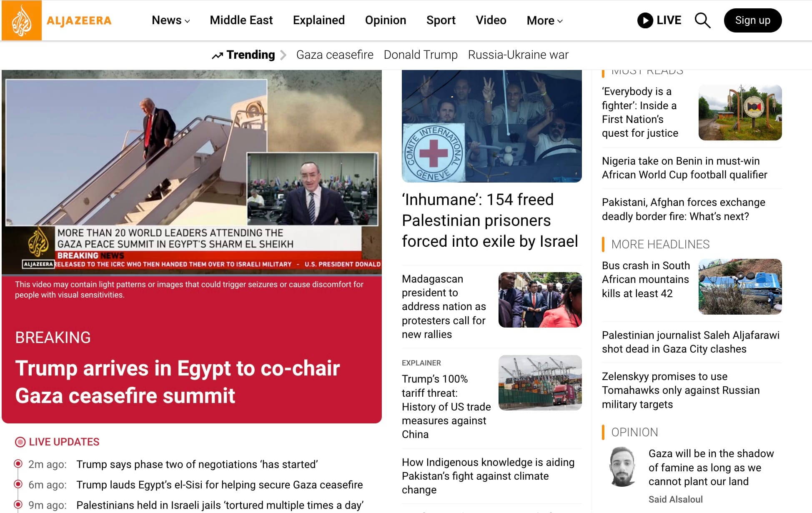Click the live marker beside '6m ago'
Image resolution: width=812 pixels, height=513 pixels.
pyautogui.click(x=18, y=484)
